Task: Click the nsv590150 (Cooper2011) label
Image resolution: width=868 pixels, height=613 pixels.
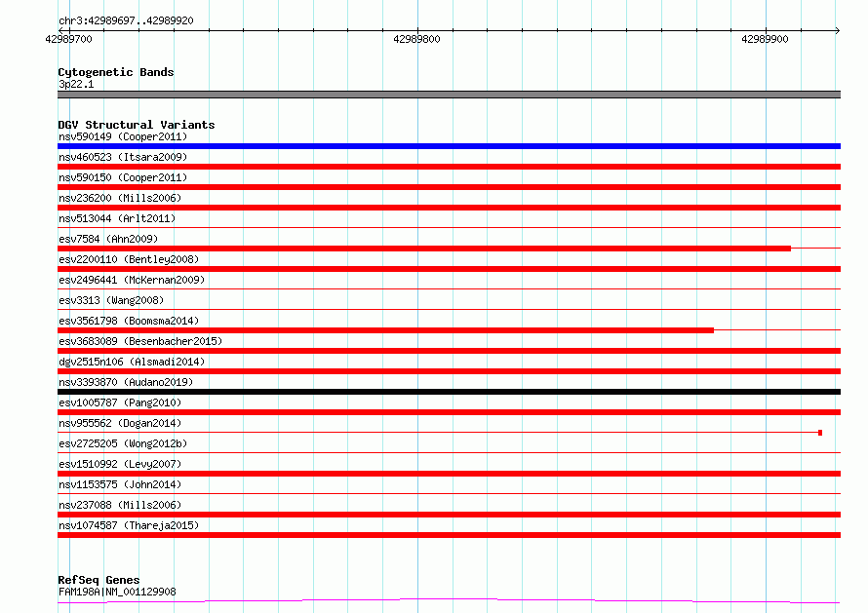Action: (x=123, y=177)
